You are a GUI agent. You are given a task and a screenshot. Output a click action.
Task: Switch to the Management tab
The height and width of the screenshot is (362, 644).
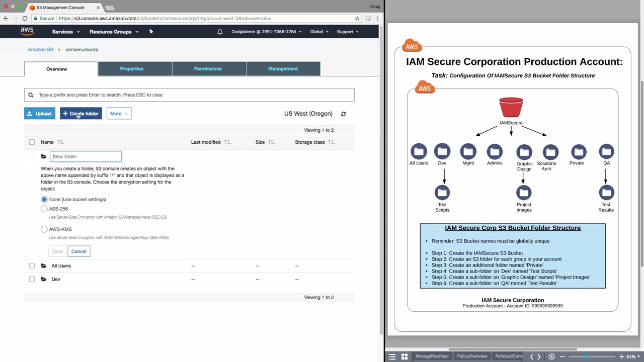click(x=283, y=69)
